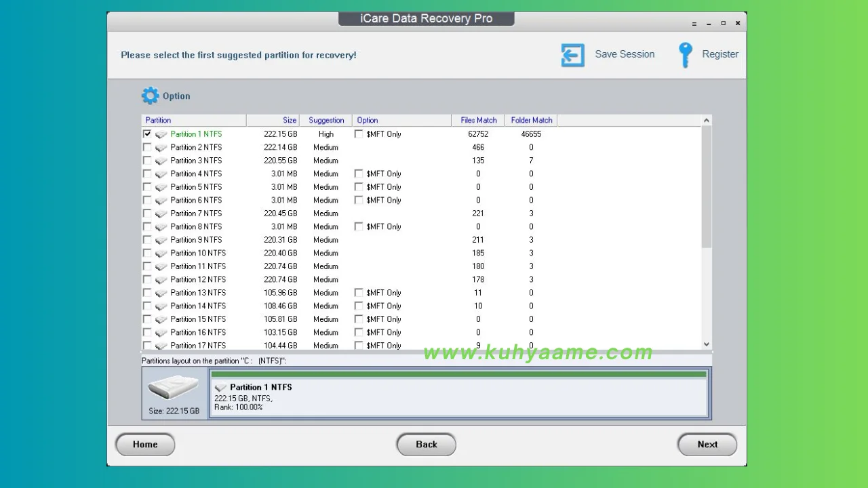Select the Partition 1 NTFS layout block
This screenshot has height=488, width=868.
pyautogui.click(x=459, y=393)
